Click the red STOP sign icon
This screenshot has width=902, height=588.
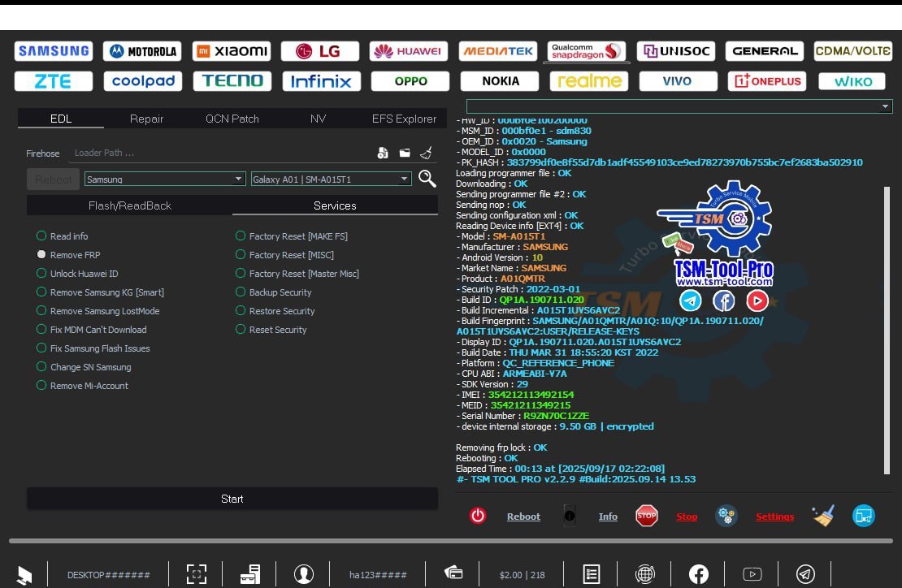(647, 516)
